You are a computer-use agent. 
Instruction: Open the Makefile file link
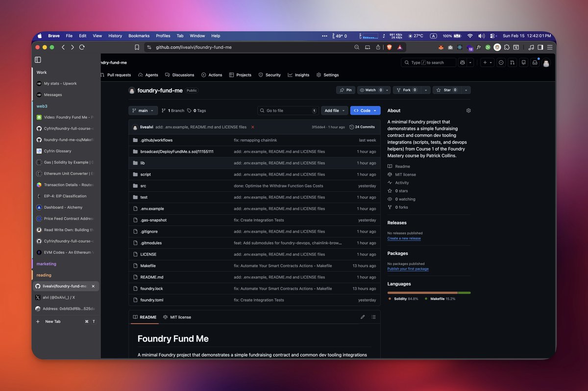point(148,266)
